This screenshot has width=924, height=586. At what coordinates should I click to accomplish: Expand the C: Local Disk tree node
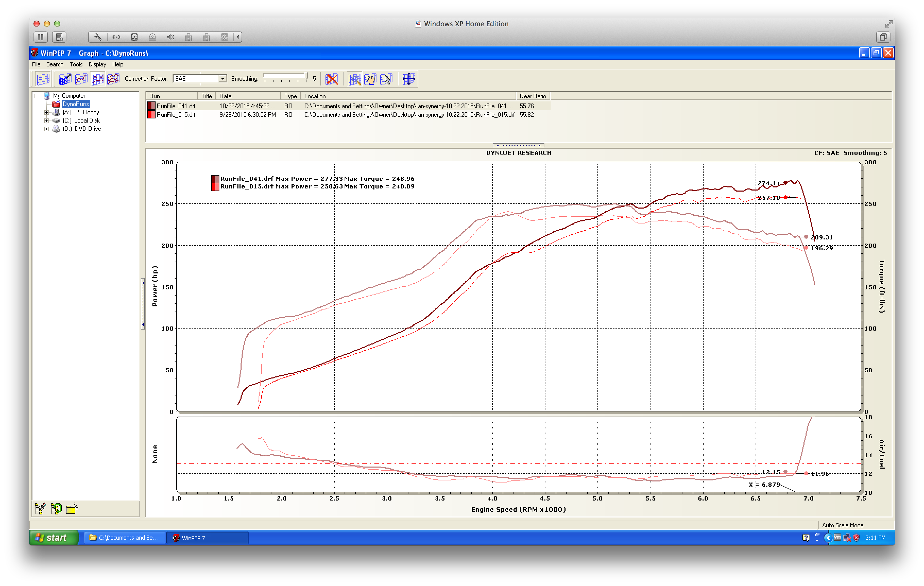click(x=46, y=120)
